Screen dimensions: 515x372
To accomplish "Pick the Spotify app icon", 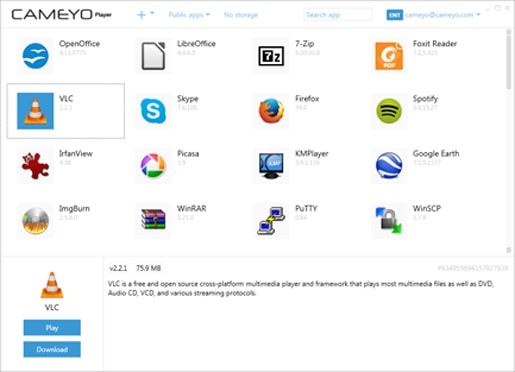I will (x=389, y=111).
